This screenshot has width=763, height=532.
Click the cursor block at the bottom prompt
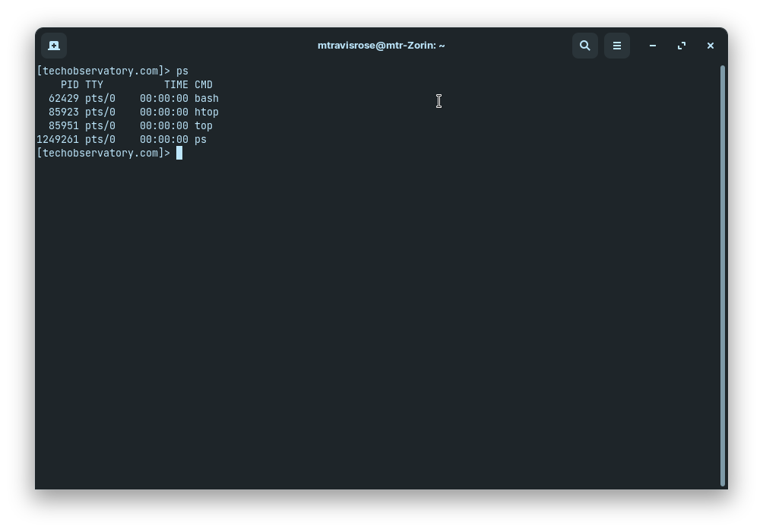[179, 154]
